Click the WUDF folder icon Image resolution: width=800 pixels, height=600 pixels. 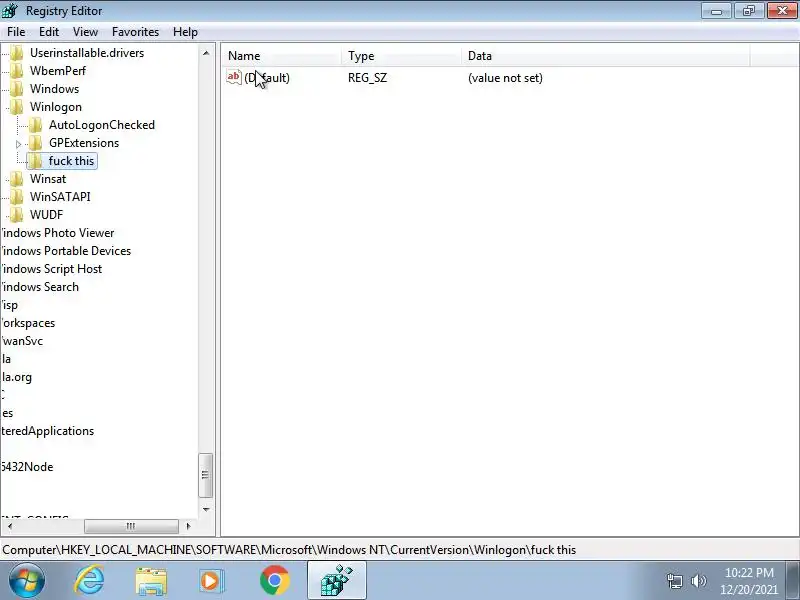click(x=17, y=215)
